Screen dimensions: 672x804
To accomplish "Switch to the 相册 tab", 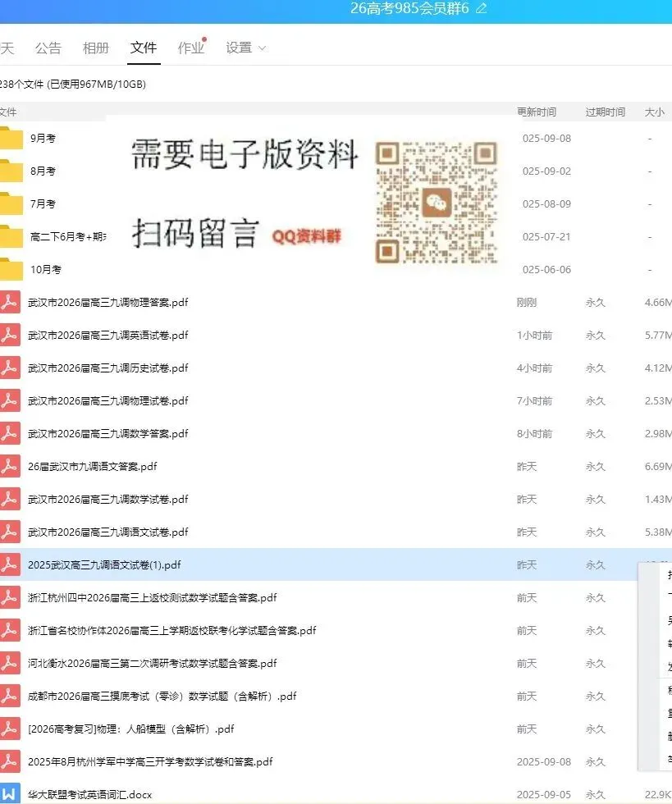I will 96,48.
